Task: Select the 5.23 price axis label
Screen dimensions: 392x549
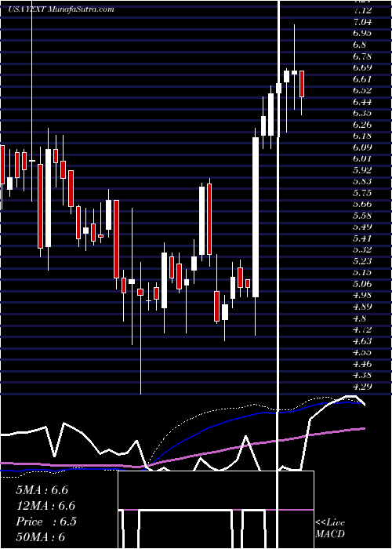Action: coord(362,261)
